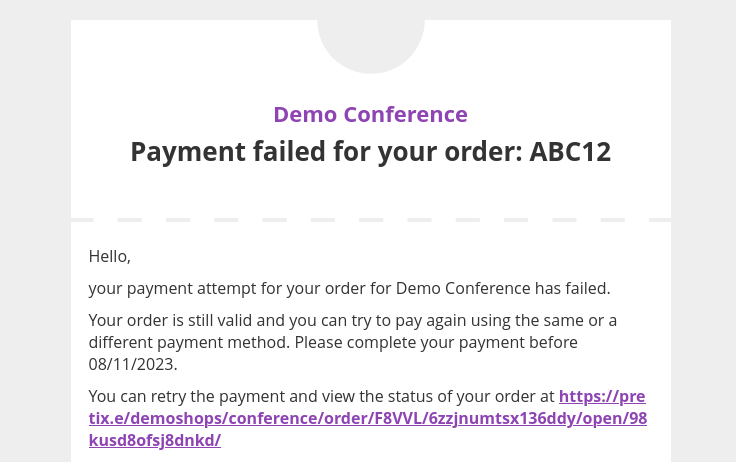Screen dimensions: 736x462
Task: Click the 08/11/2023 payment deadline date
Action: coord(132,364)
